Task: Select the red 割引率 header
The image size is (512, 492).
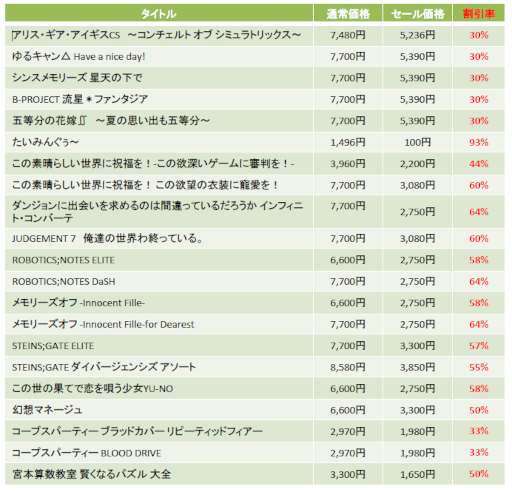Action: click(479, 14)
